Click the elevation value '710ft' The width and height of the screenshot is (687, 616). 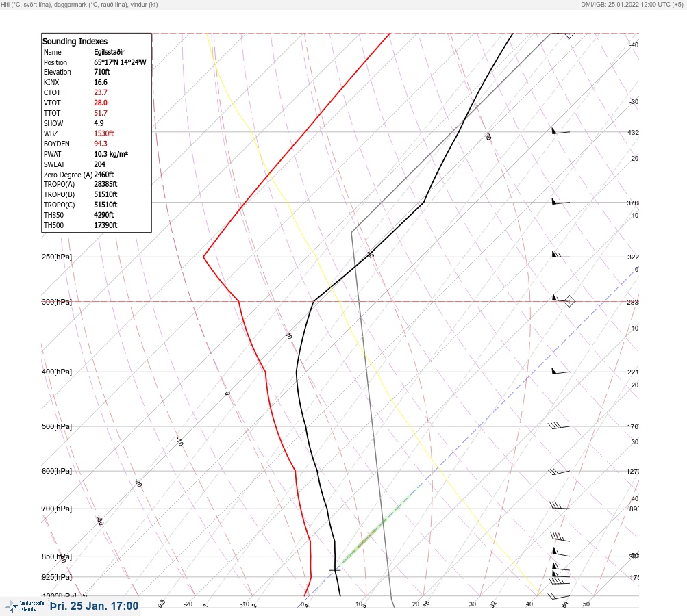102,72
